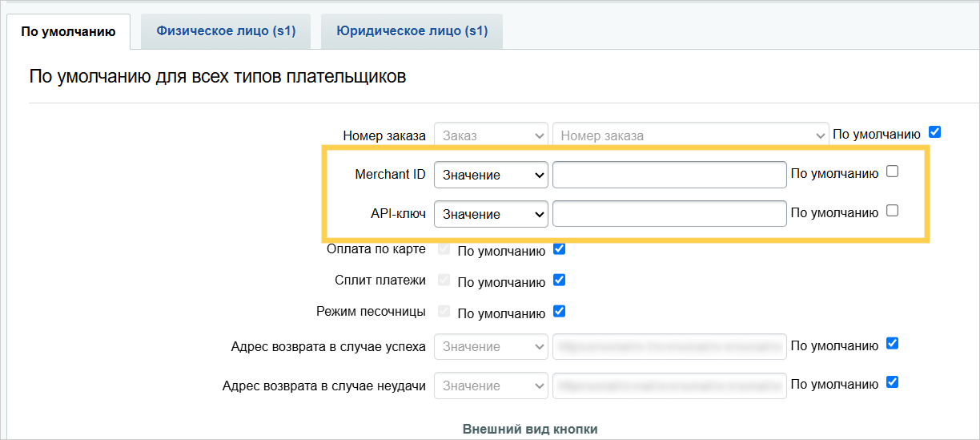Uncheck По умолчанию for Адрес возврата неудачи
This screenshot has height=440, width=980.
[x=893, y=382]
